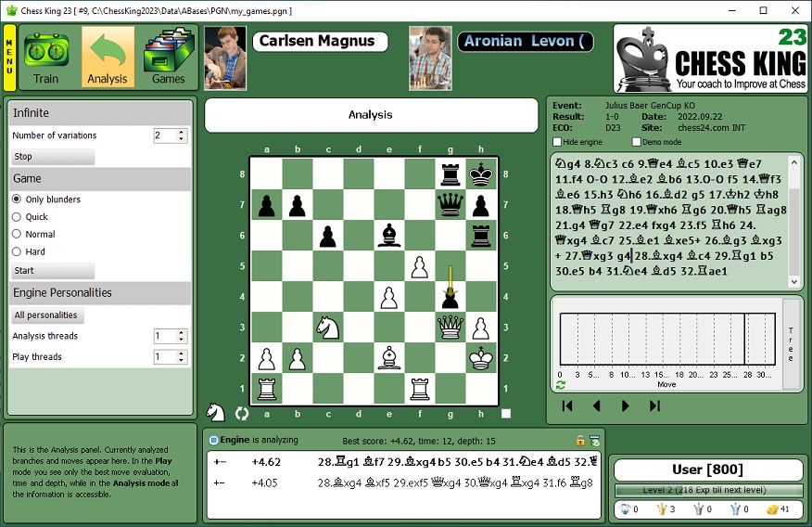Increase the Play threads value
Viewport: 812px width, 527px height.
tap(182, 353)
